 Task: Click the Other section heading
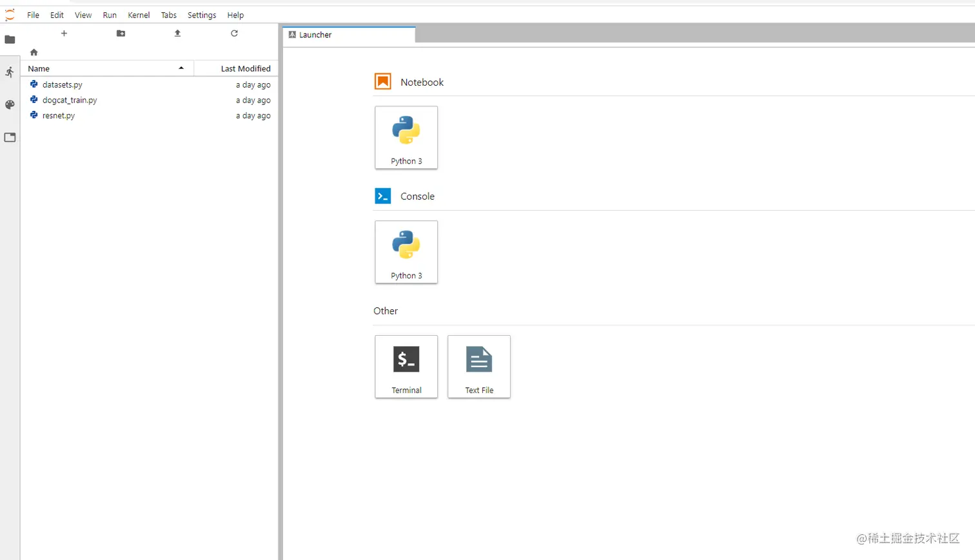click(x=386, y=311)
